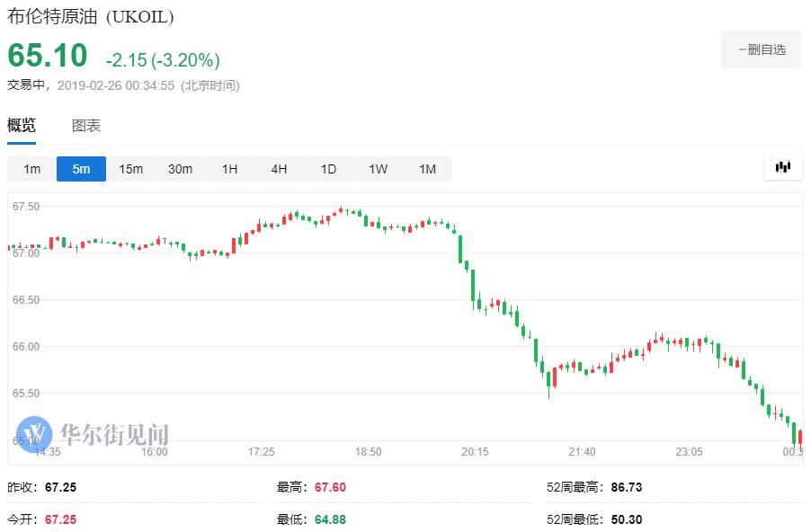Select the 4H timeframe
This screenshot has width=811, height=532.
tap(279, 169)
